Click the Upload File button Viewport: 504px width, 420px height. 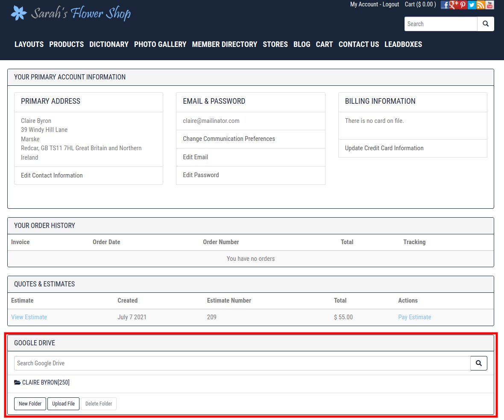coord(63,404)
